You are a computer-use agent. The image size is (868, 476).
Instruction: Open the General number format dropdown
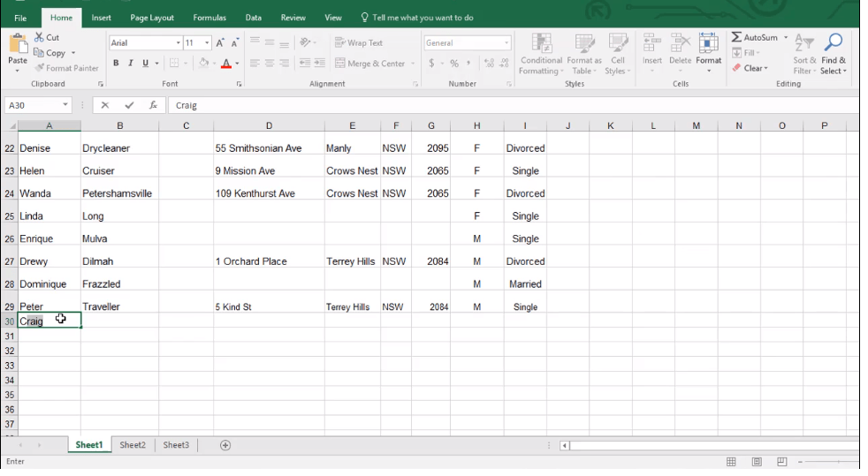pos(506,42)
